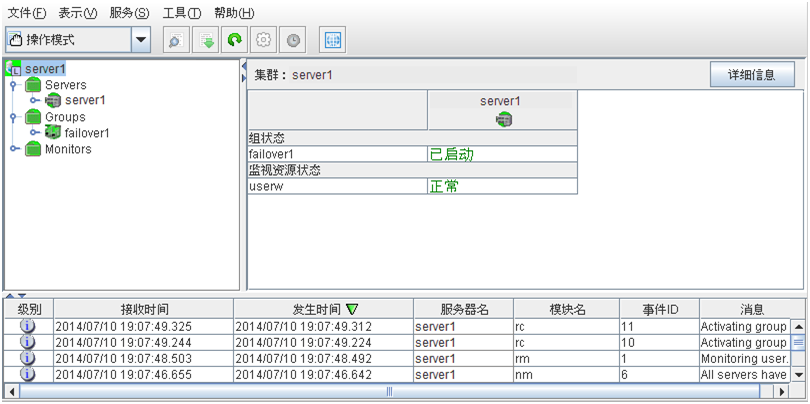The image size is (810, 404).
Task: Click the gear options toolbar icon
Action: 264,40
